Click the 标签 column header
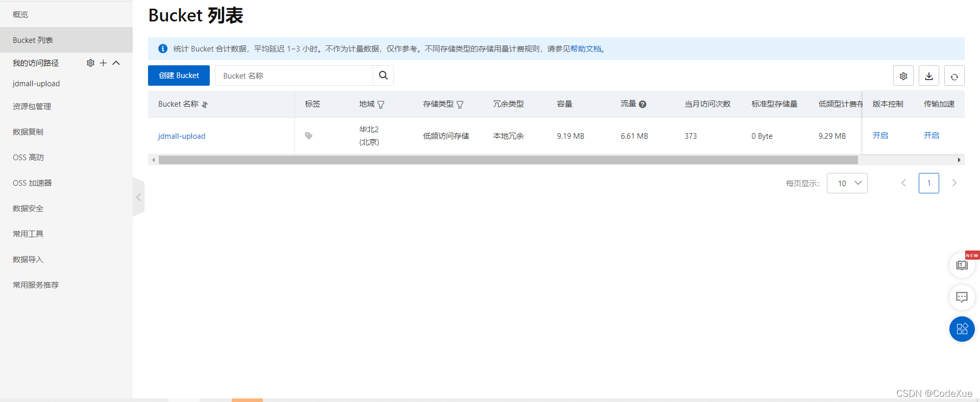Image resolution: width=980 pixels, height=402 pixels. [x=312, y=104]
